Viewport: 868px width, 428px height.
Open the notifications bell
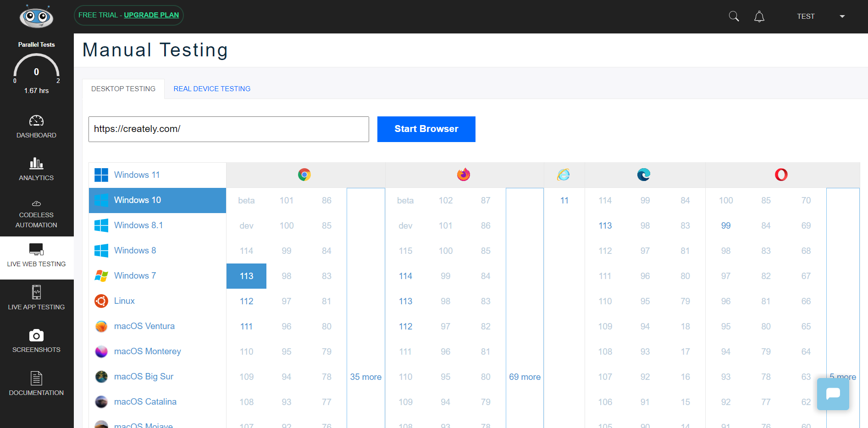pos(759,16)
